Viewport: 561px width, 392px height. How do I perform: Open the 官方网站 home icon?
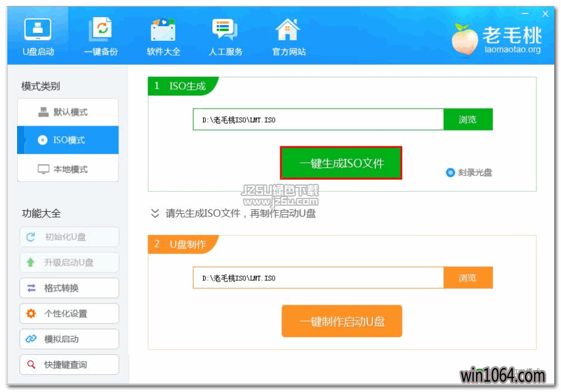pos(288,29)
